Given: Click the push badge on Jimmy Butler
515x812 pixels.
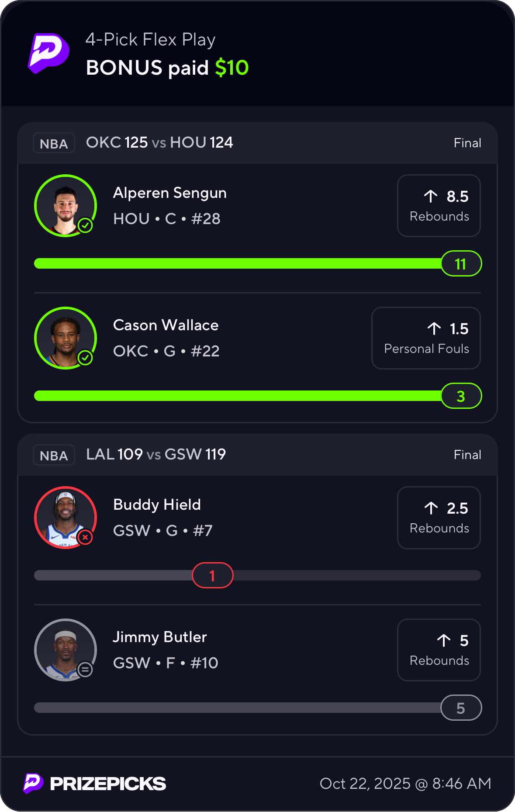Looking at the screenshot, I should click(85, 669).
